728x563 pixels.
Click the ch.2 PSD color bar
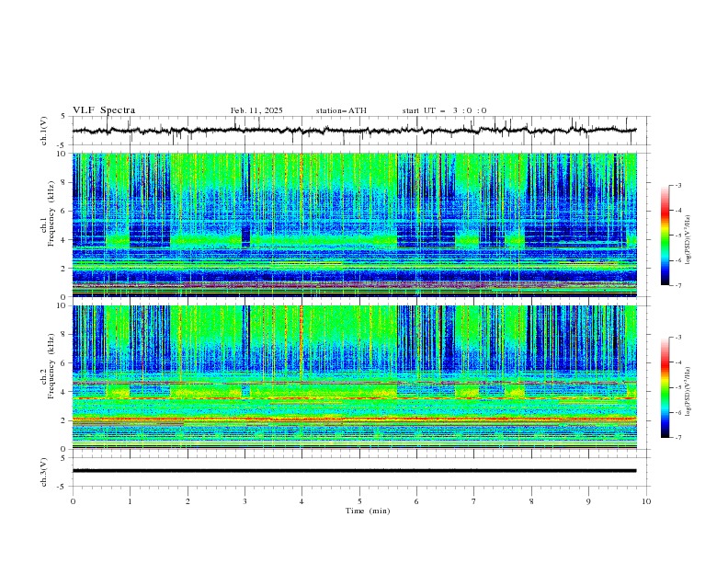[x=665, y=387]
